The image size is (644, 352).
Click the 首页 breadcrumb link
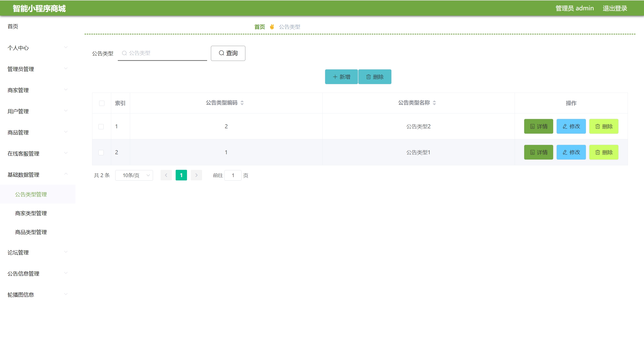259,27
